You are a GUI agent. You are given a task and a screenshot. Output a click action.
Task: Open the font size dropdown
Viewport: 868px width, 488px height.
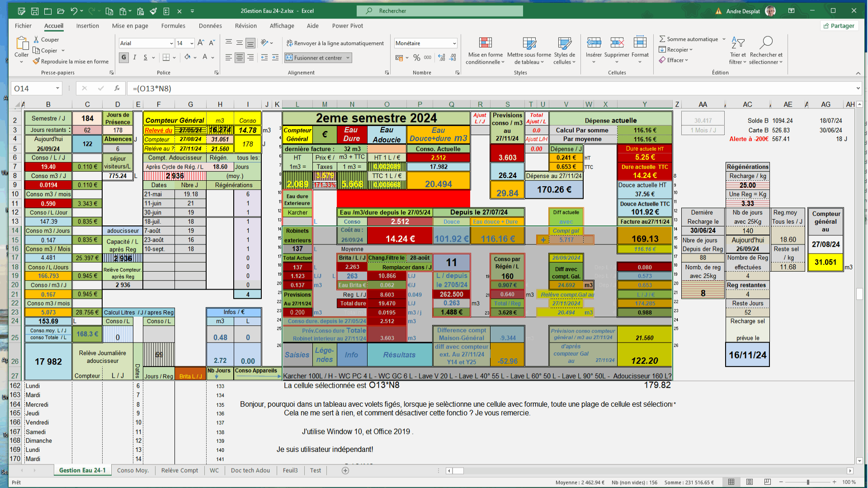(192, 43)
